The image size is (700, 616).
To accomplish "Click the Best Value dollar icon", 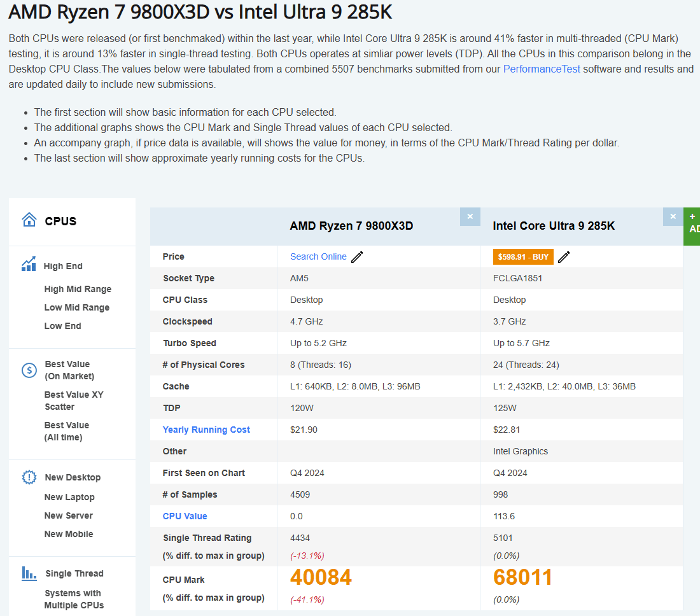I will [29, 370].
